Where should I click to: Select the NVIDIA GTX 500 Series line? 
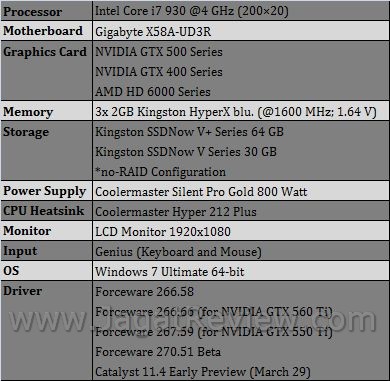tap(159, 52)
